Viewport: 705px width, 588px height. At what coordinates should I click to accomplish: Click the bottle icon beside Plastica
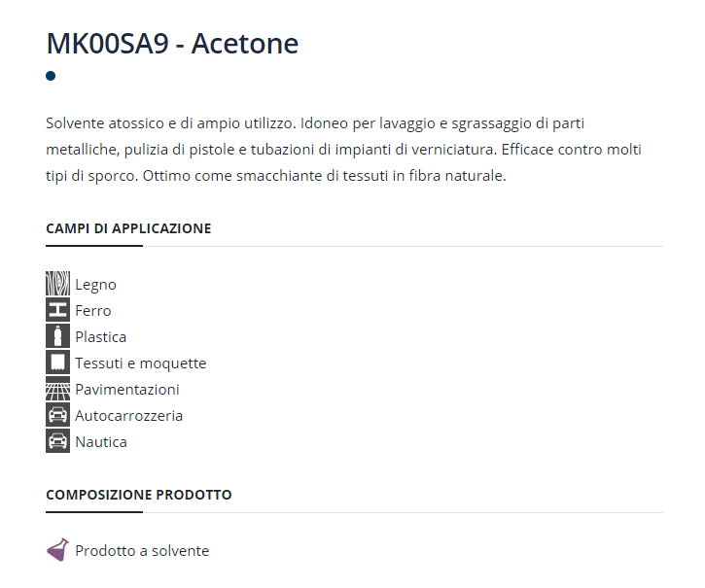pyautogui.click(x=57, y=337)
